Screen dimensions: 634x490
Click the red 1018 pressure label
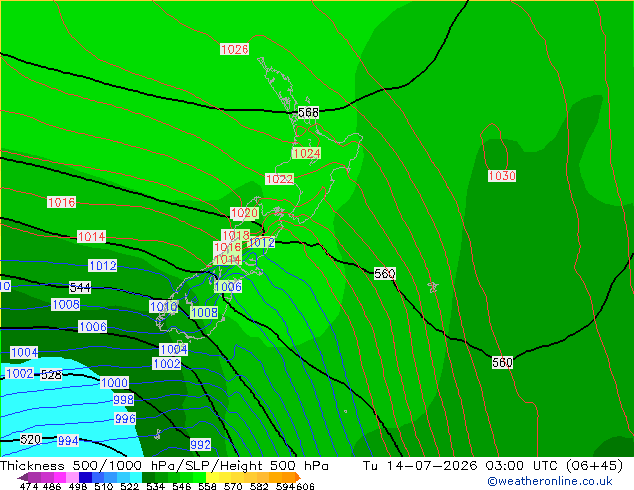236,235
